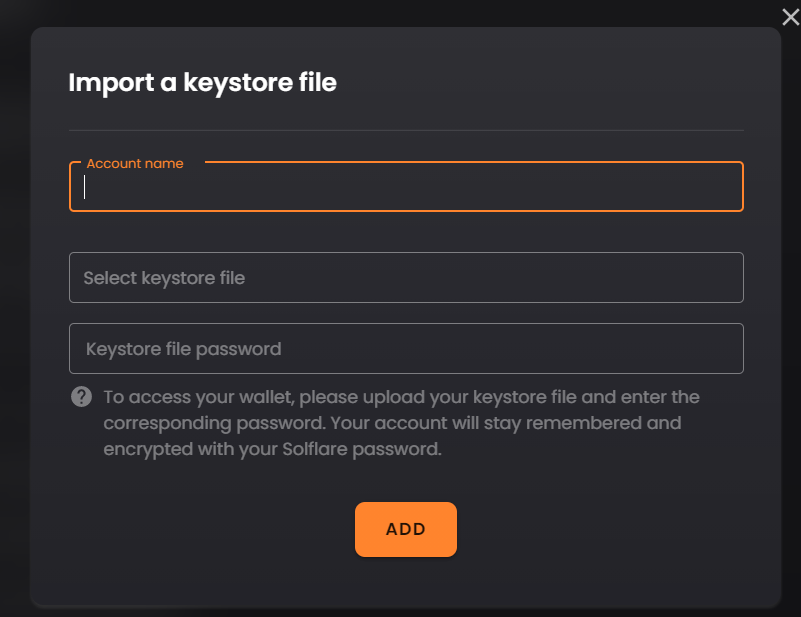801x617 pixels.
Task: Click the dark backdrop outside the dialog
Action: 14,300
